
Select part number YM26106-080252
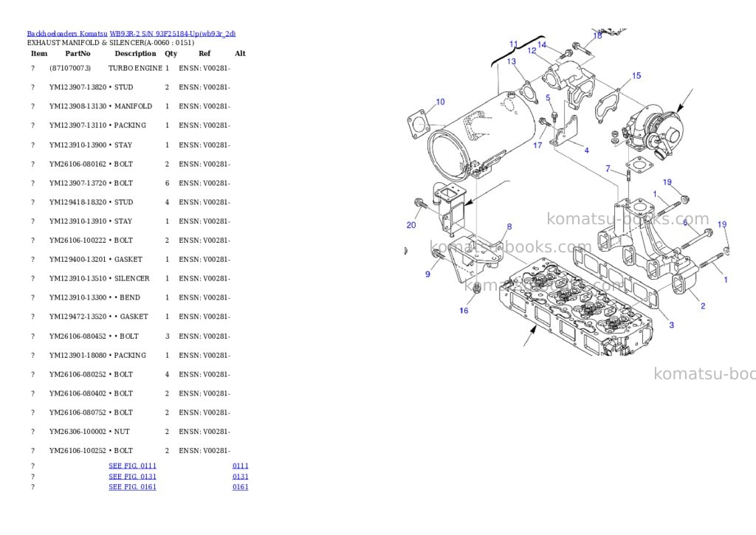point(78,374)
